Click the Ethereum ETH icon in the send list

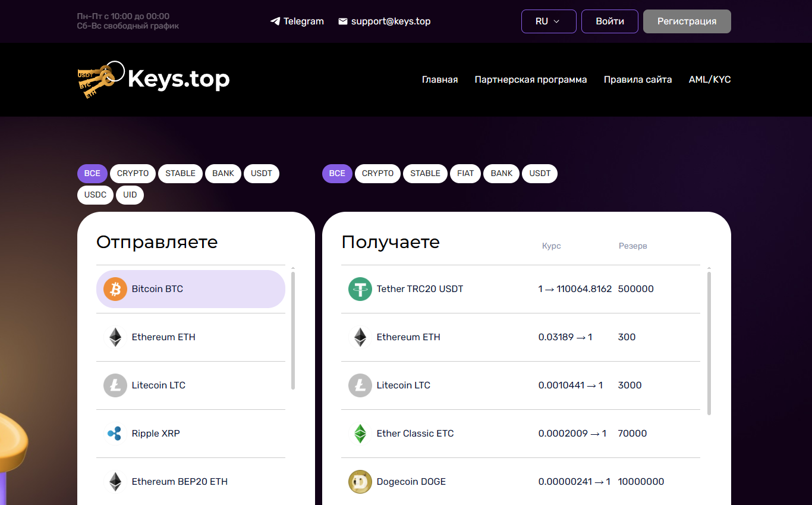click(115, 337)
